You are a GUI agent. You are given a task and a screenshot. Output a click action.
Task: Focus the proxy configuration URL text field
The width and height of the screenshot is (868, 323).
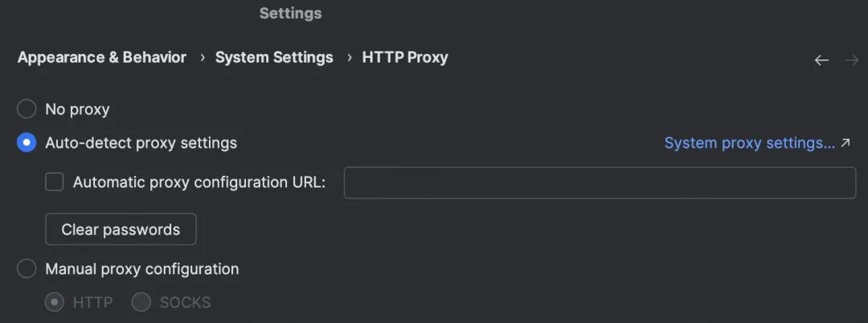click(x=600, y=182)
